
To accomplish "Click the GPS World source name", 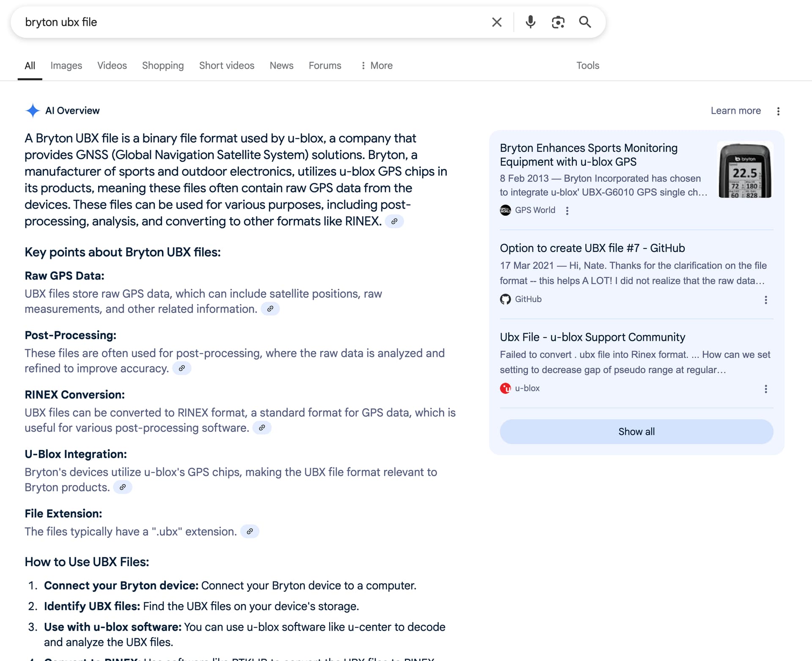I will [x=535, y=210].
